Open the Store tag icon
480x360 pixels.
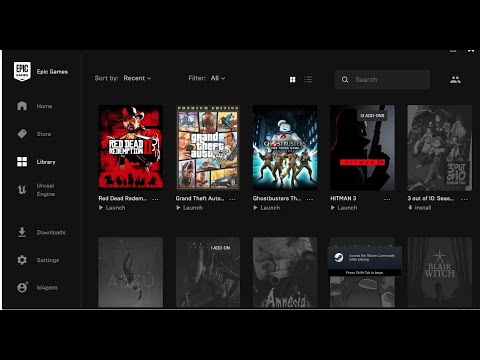(x=22, y=134)
